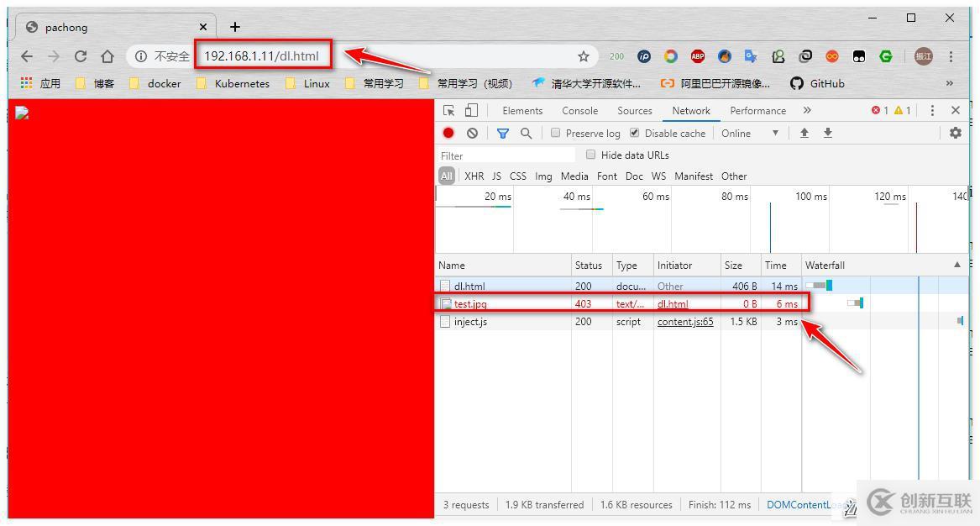Click the dl.html initiator link

click(x=673, y=304)
